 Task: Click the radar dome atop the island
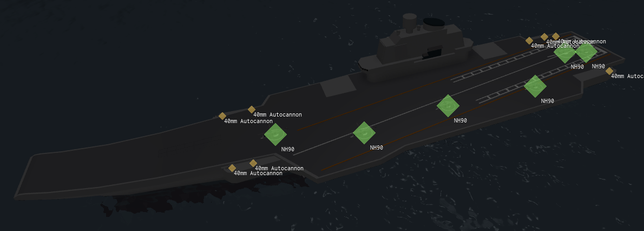coord(433,22)
